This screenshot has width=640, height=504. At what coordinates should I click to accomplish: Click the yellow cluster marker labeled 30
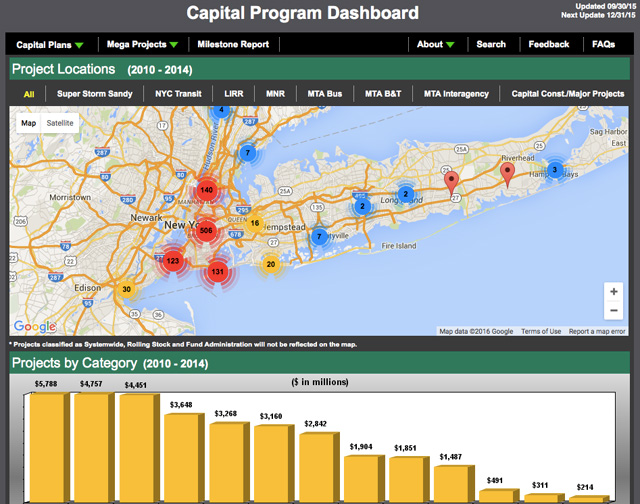(x=127, y=289)
